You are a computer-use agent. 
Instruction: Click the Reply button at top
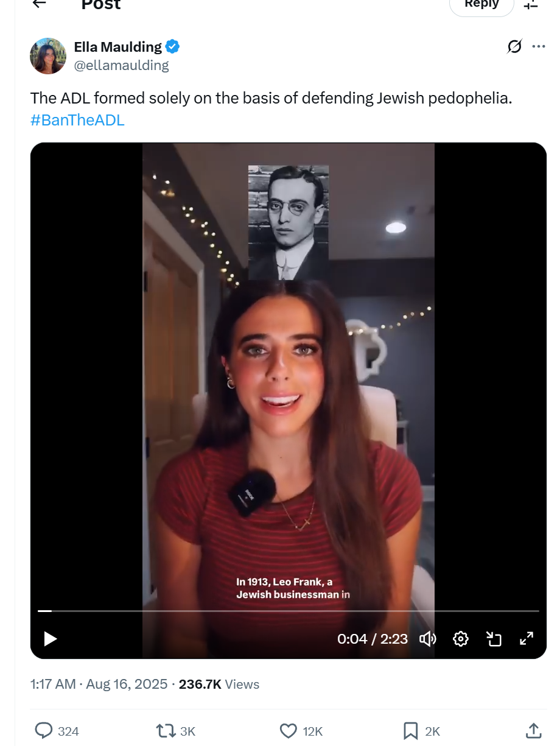(x=481, y=5)
